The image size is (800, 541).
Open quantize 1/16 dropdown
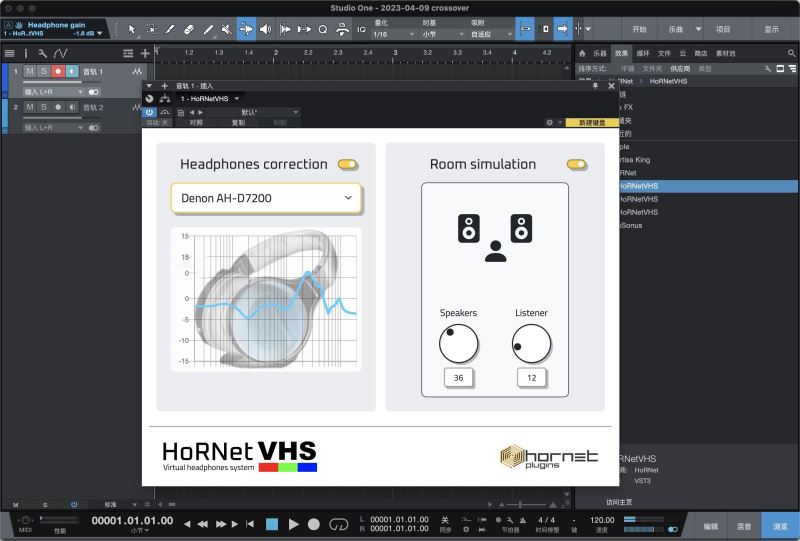tap(393, 34)
